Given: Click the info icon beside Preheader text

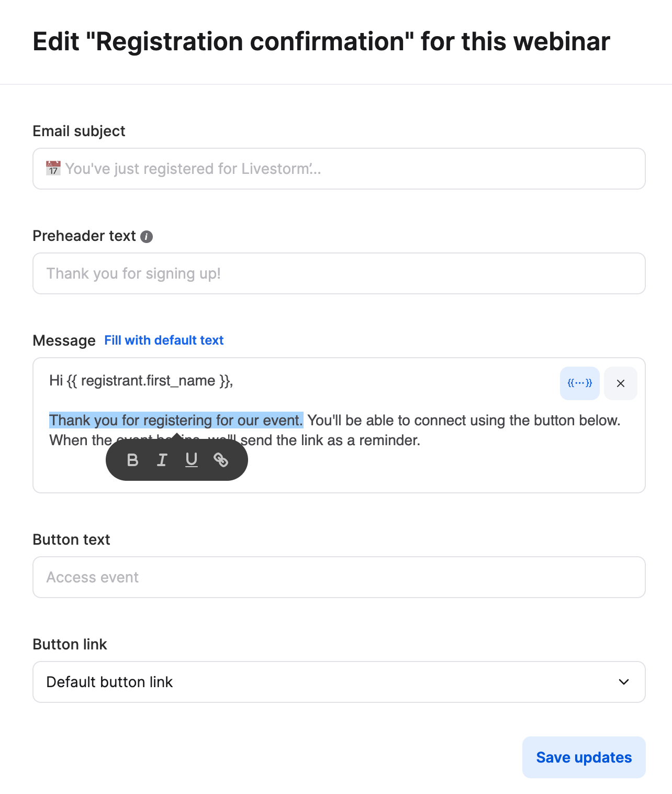Looking at the screenshot, I should click(147, 237).
